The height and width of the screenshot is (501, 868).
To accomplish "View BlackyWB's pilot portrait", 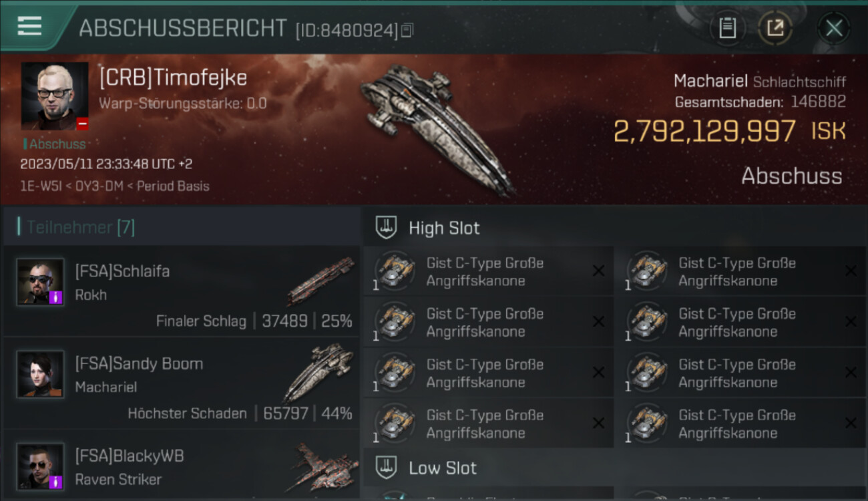I will [40, 466].
